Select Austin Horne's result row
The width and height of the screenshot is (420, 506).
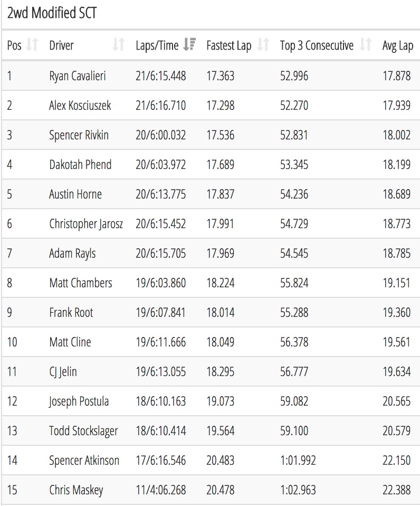(x=211, y=194)
